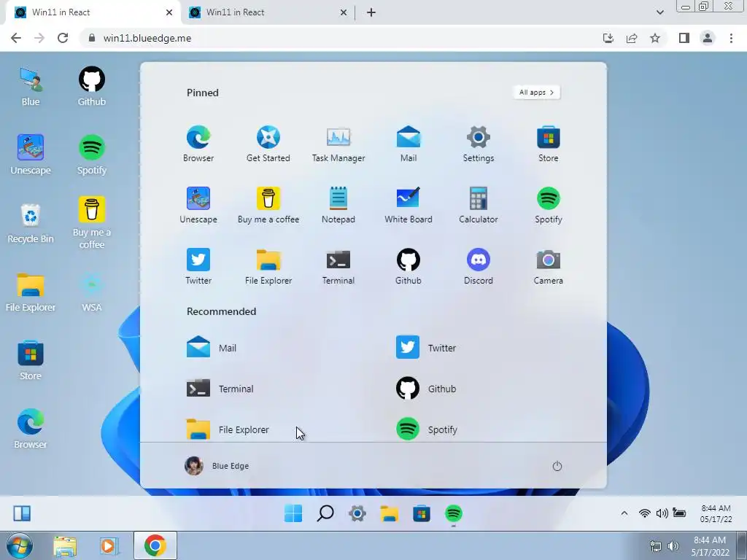Open File Explorer from Win11 taskbar
This screenshot has width=747, height=560.
click(390, 513)
